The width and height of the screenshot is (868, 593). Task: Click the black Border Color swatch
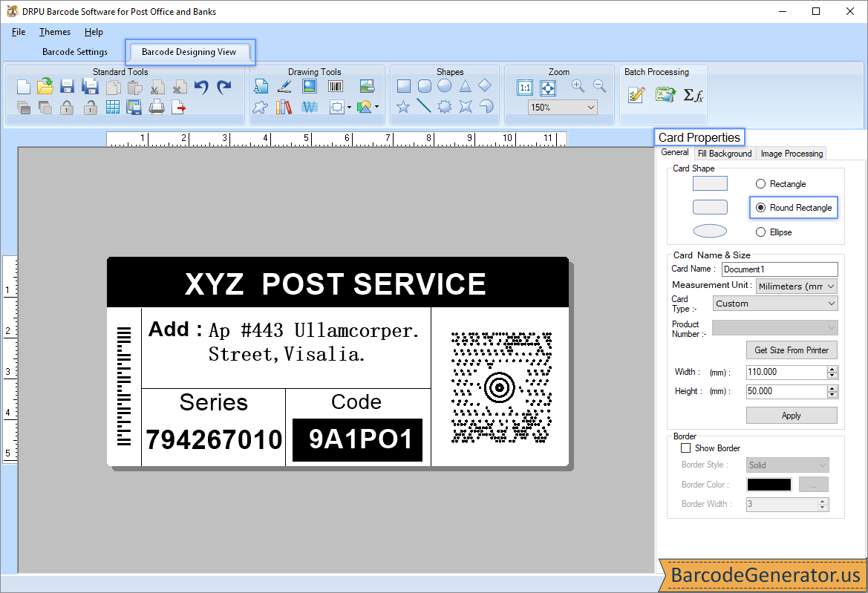pos(769,485)
